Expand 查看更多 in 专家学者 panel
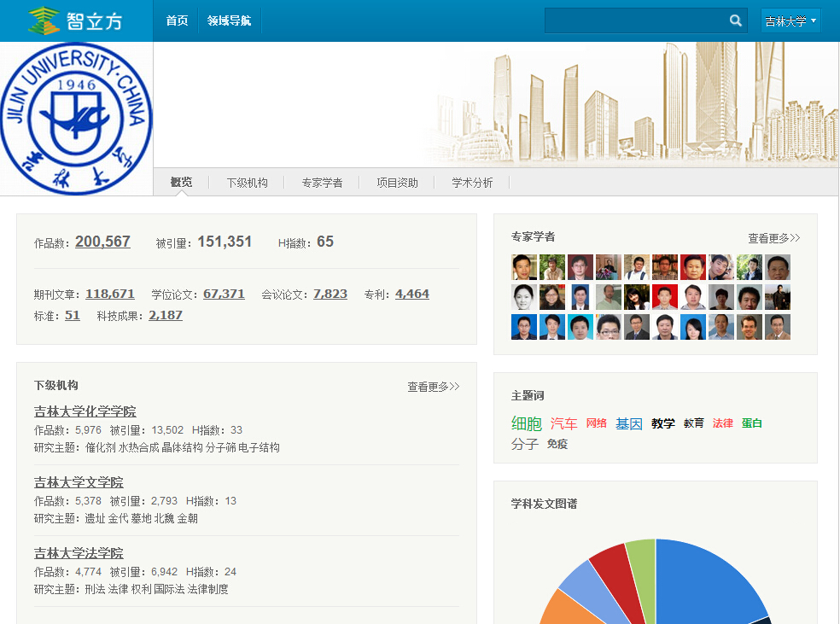This screenshot has width=840, height=624. [x=773, y=238]
